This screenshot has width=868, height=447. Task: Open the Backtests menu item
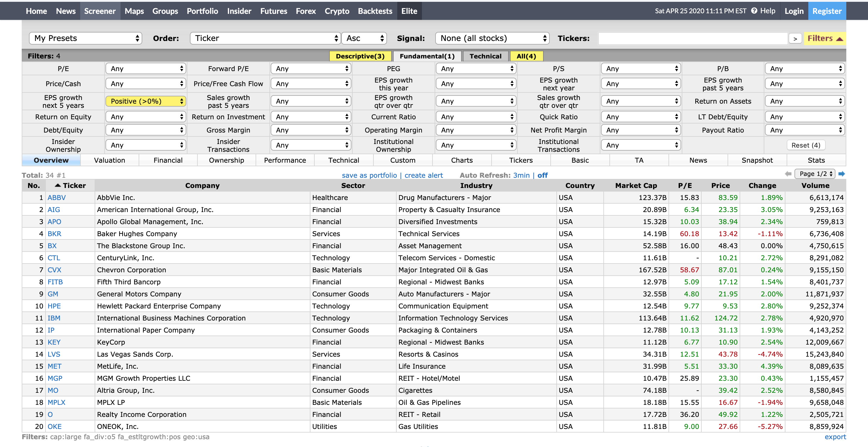click(x=375, y=11)
